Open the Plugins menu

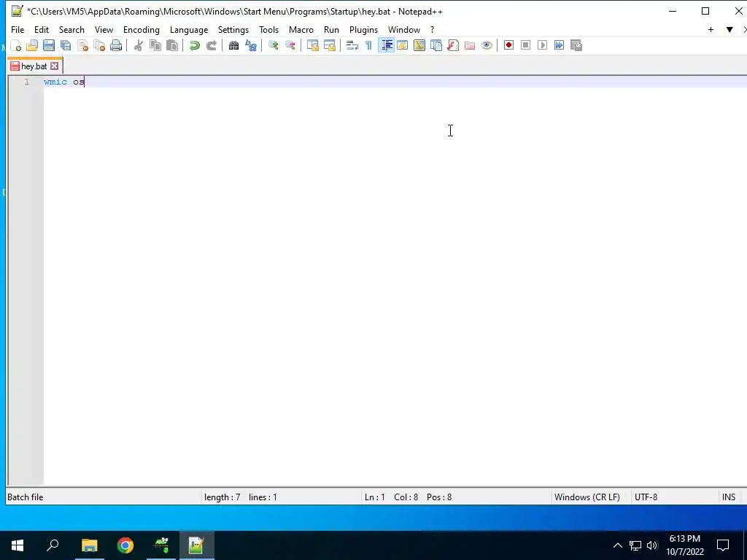363,29
